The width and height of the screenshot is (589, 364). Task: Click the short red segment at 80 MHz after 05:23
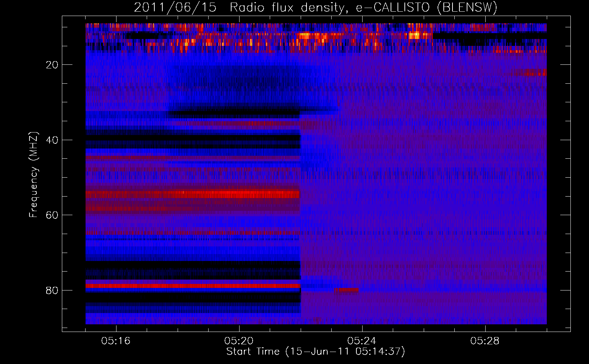tap(347, 290)
